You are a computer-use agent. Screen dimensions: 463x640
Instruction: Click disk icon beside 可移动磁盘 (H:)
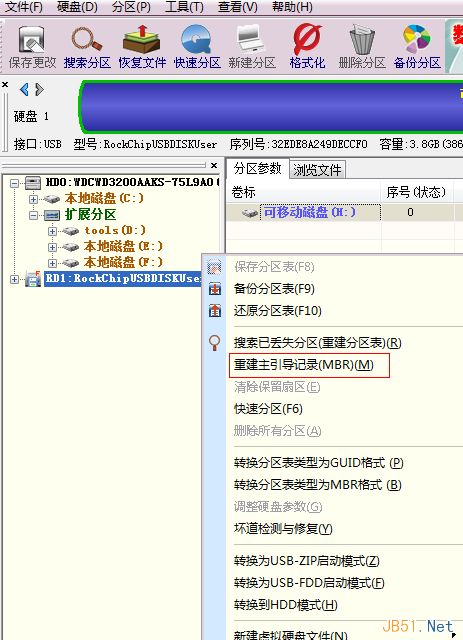click(x=249, y=213)
